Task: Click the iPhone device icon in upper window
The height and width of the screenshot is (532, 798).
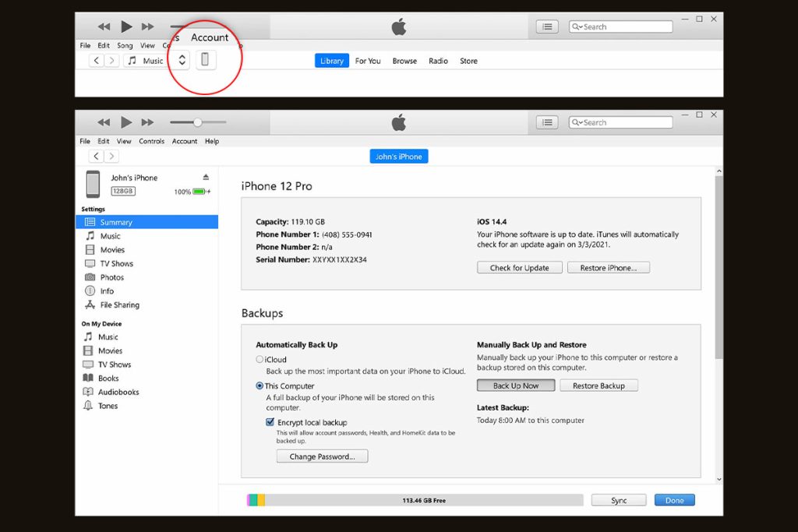Action: (x=205, y=59)
